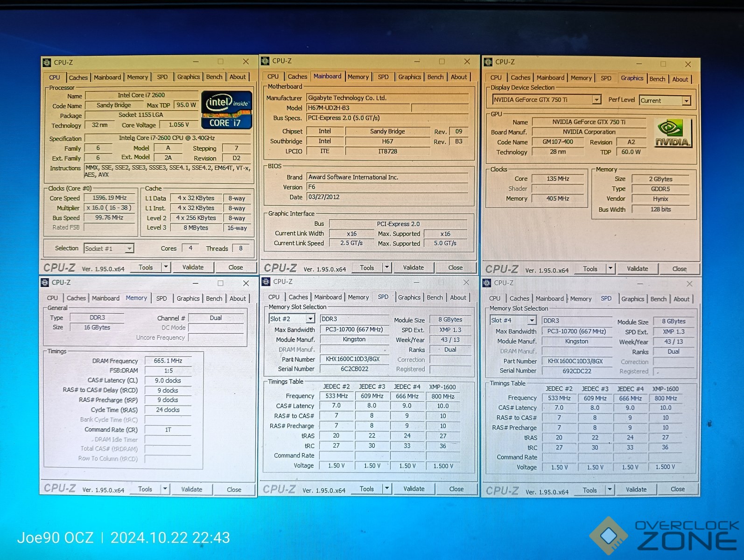Expand Tools arrow in the Mainboard window
744x560 pixels.
[x=386, y=267]
